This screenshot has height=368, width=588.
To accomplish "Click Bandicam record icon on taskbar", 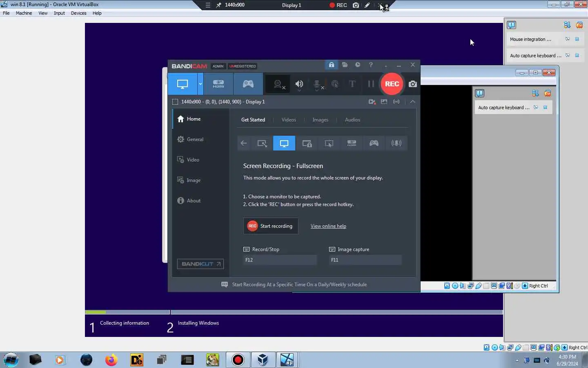I will click(x=238, y=360).
